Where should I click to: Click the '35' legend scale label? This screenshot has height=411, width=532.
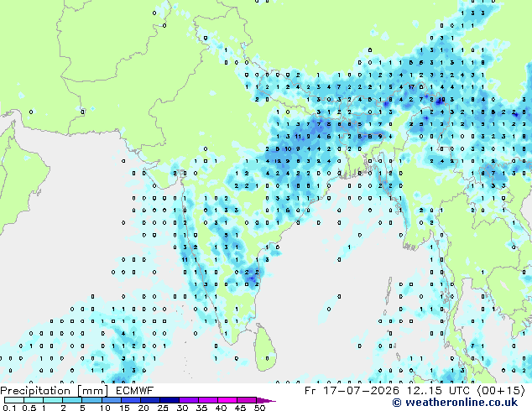pyautogui.click(x=201, y=408)
